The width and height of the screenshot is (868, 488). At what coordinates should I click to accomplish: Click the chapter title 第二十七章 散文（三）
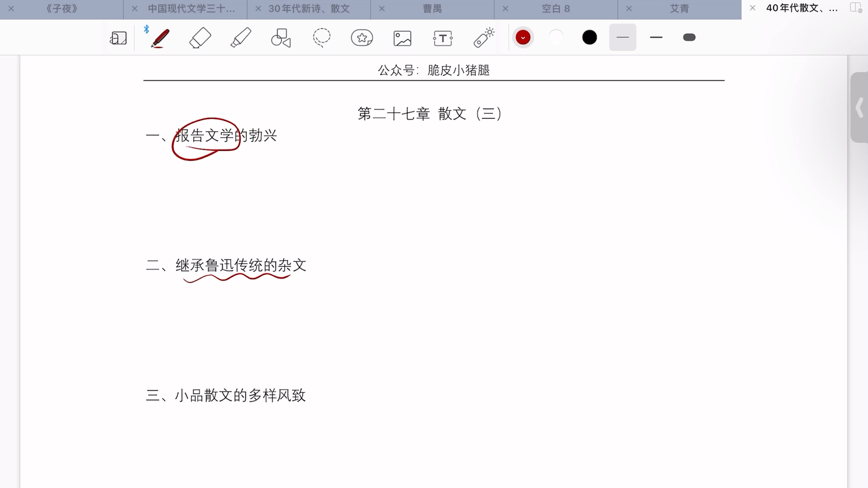(430, 114)
